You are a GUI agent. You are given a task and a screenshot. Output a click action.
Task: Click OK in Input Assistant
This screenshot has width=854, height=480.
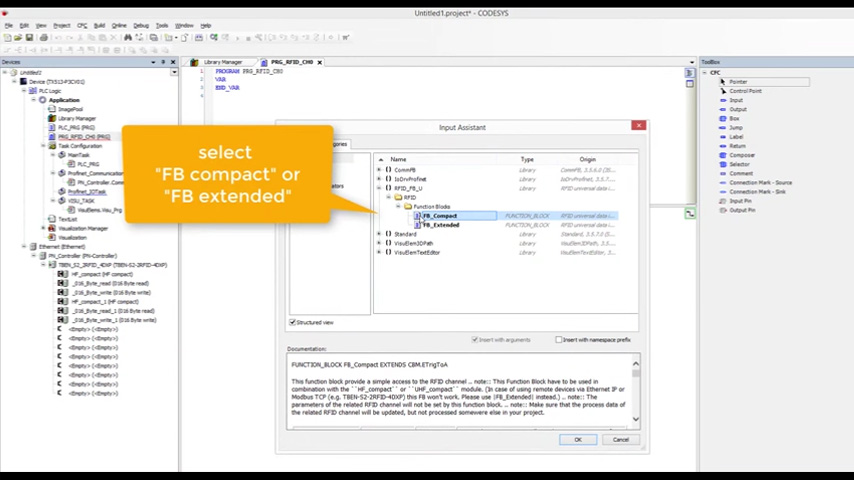pos(577,440)
